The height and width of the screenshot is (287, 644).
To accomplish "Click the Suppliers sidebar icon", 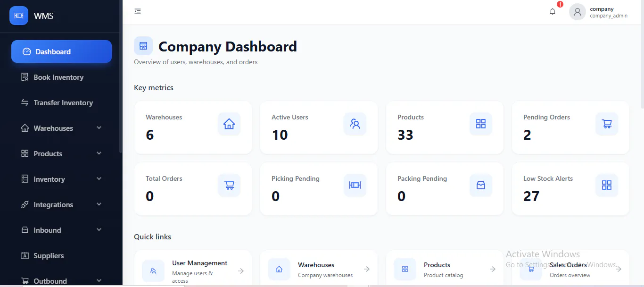I will point(25,255).
